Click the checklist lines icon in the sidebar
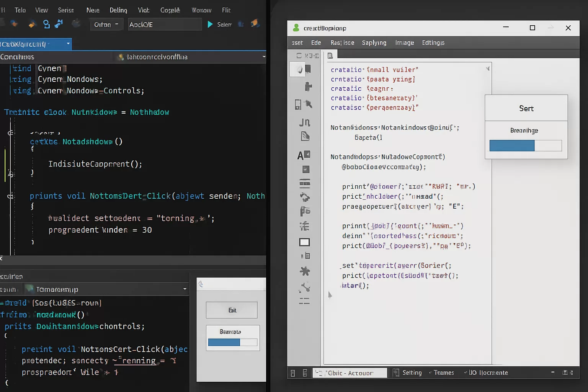Screen dimensions: 588x392 (x=305, y=226)
